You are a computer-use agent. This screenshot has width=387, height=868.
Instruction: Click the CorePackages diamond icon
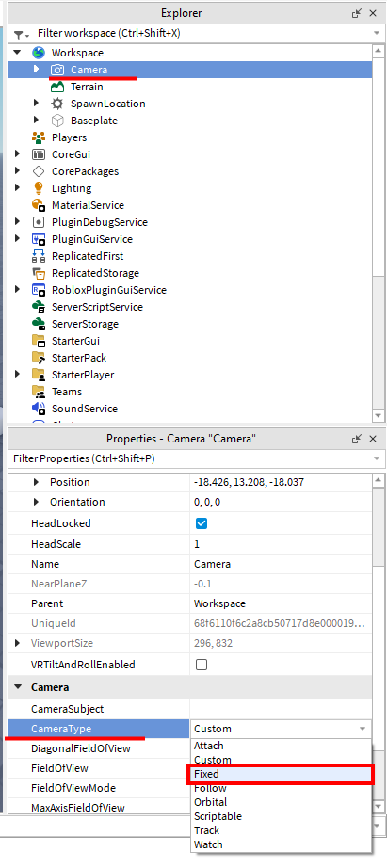39,171
